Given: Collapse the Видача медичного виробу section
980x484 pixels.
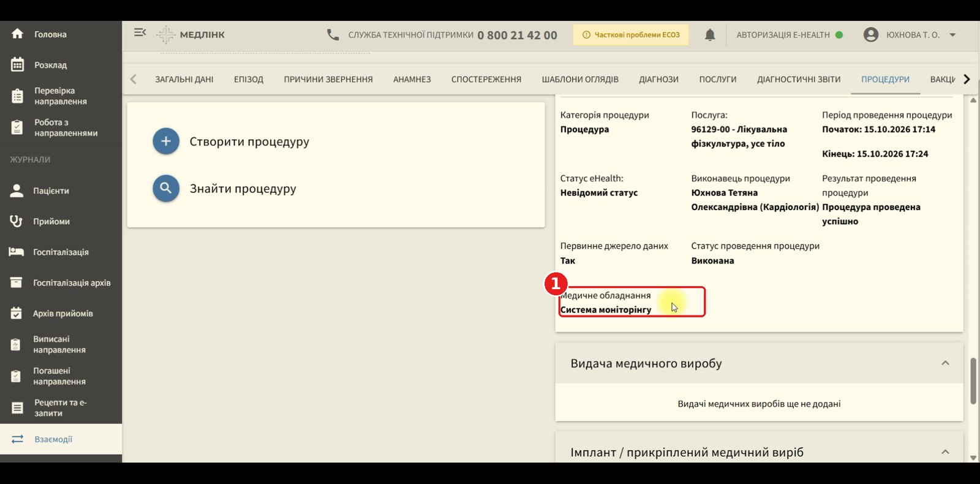Looking at the screenshot, I should coord(945,363).
